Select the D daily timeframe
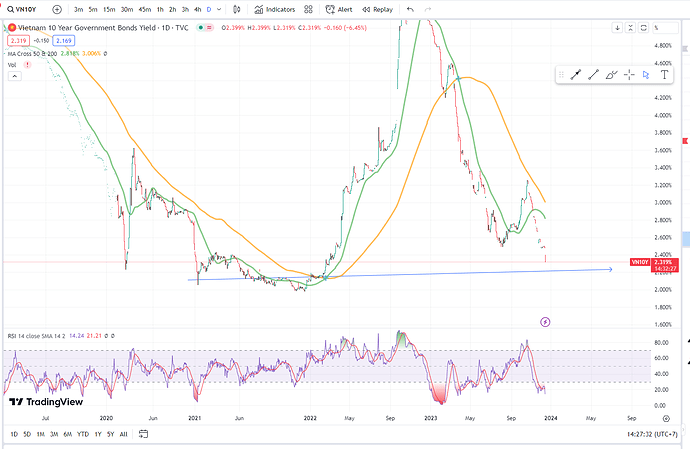The height and width of the screenshot is (449, 690). tap(209, 9)
